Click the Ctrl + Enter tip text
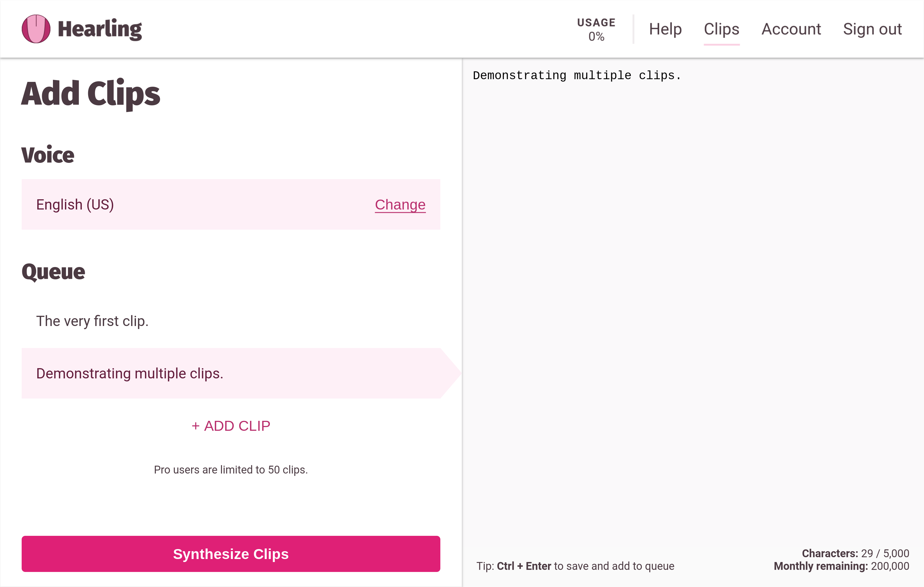The image size is (924, 587). coord(575,566)
